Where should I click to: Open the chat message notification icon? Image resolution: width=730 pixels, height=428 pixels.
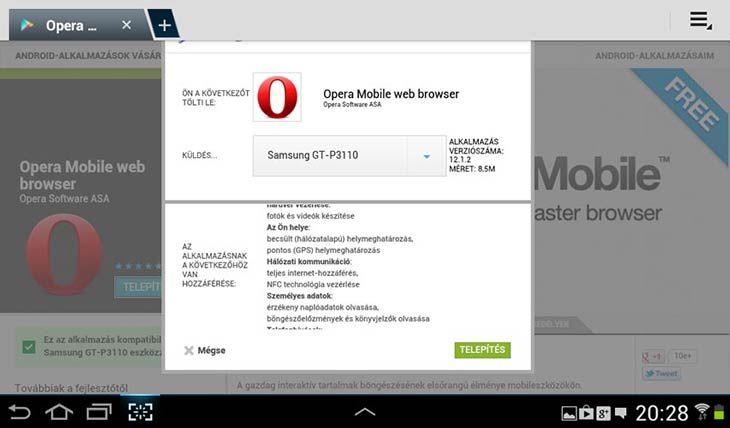[x=621, y=413]
